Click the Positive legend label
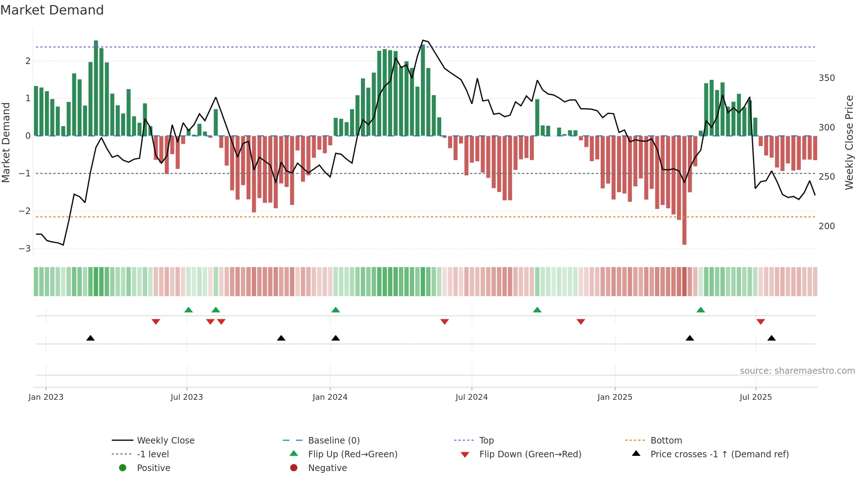The image size is (868, 488). pyautogui.click(x=153, y=468)
